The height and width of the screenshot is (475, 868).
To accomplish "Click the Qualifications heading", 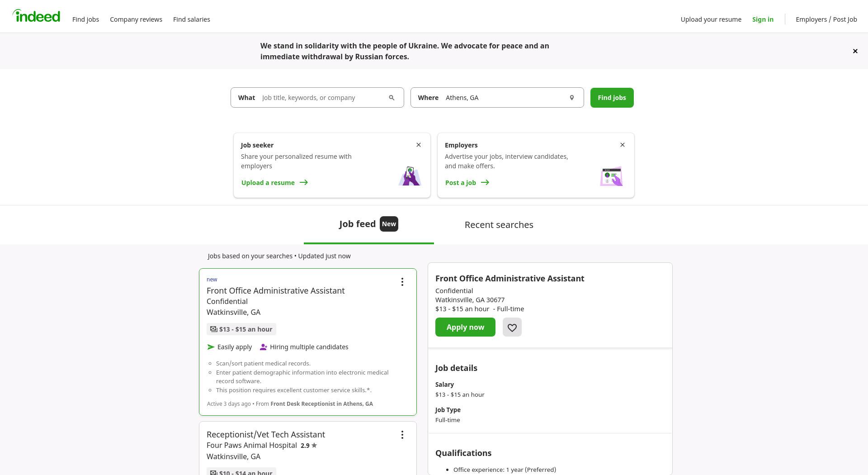I will (463, 453).
